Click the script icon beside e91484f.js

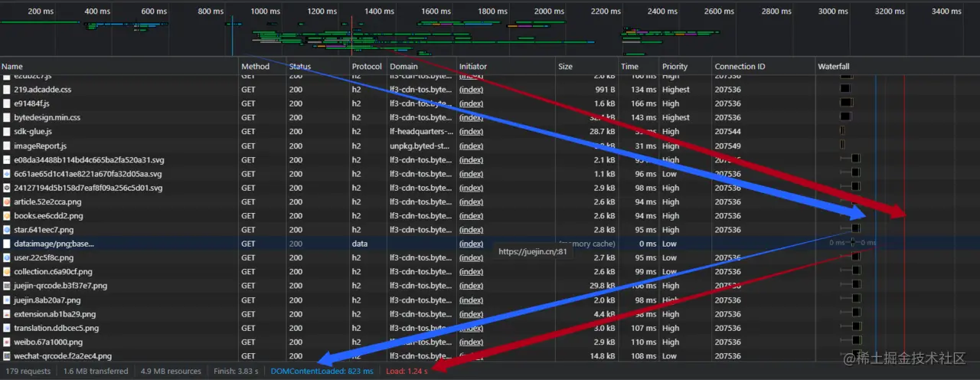[7, 103]
